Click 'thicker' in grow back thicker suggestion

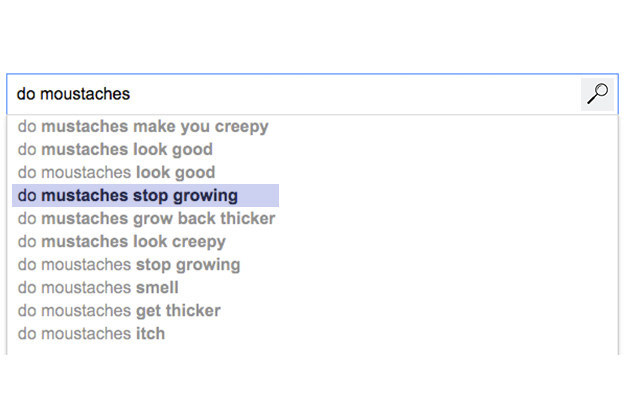point(248,218)
